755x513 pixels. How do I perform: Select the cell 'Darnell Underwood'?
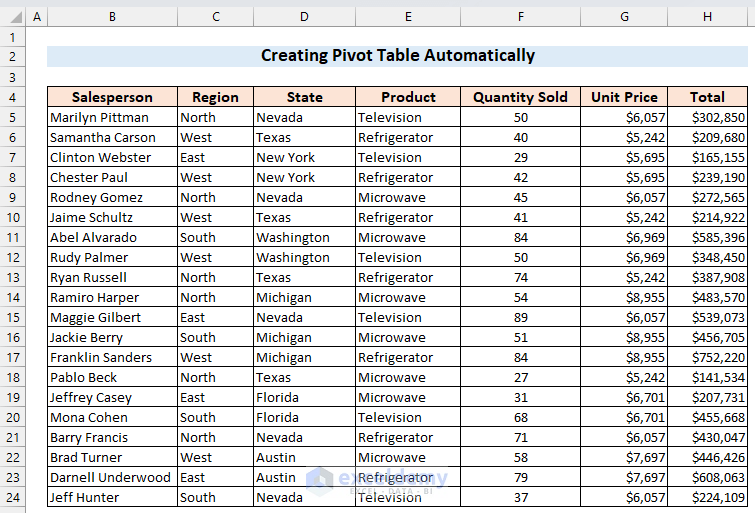tap(112, 477)
